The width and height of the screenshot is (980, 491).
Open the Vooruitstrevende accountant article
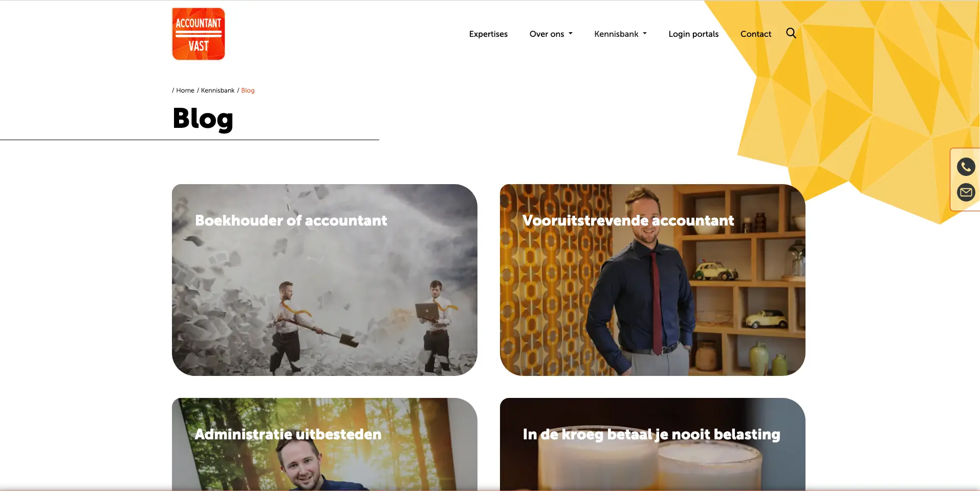tap(652, 280)
